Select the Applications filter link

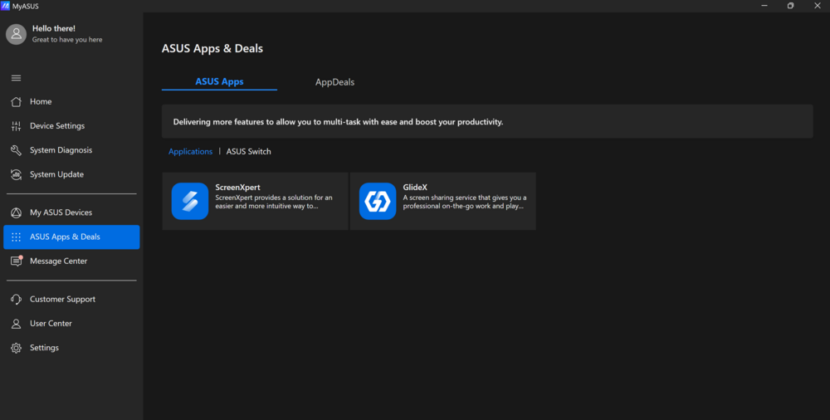coord(190,151)
